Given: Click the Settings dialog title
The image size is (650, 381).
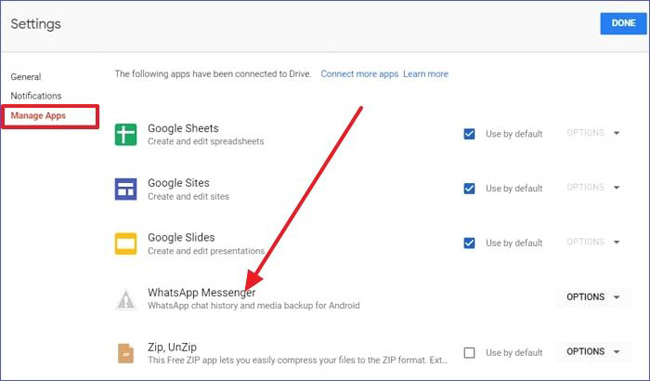Looking at the screenshot, I should [x=36, y=24].
